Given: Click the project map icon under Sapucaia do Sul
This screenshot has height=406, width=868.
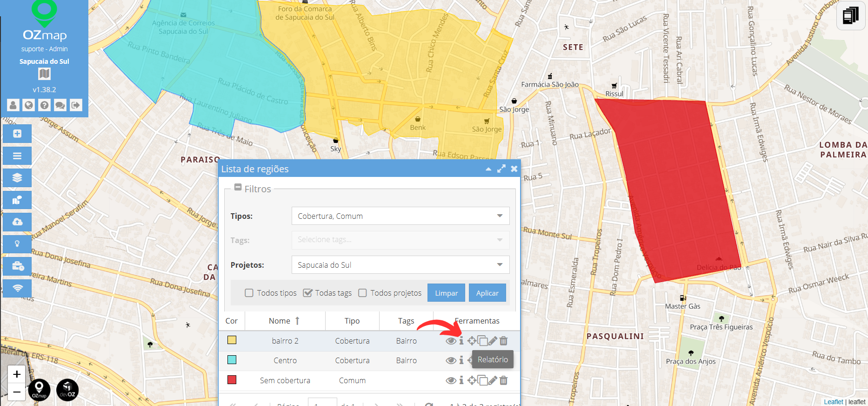Looking at the screenshot, I should (x=44, y=74).
